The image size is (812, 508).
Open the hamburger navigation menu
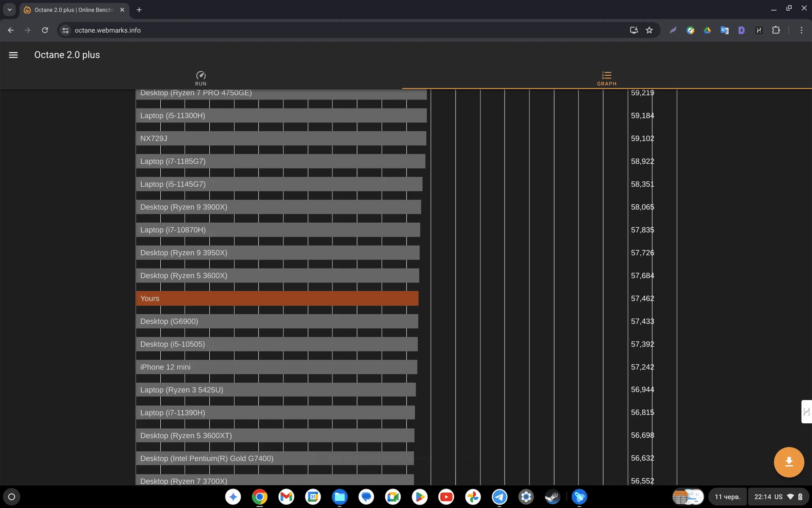click(x=13, y=55)
